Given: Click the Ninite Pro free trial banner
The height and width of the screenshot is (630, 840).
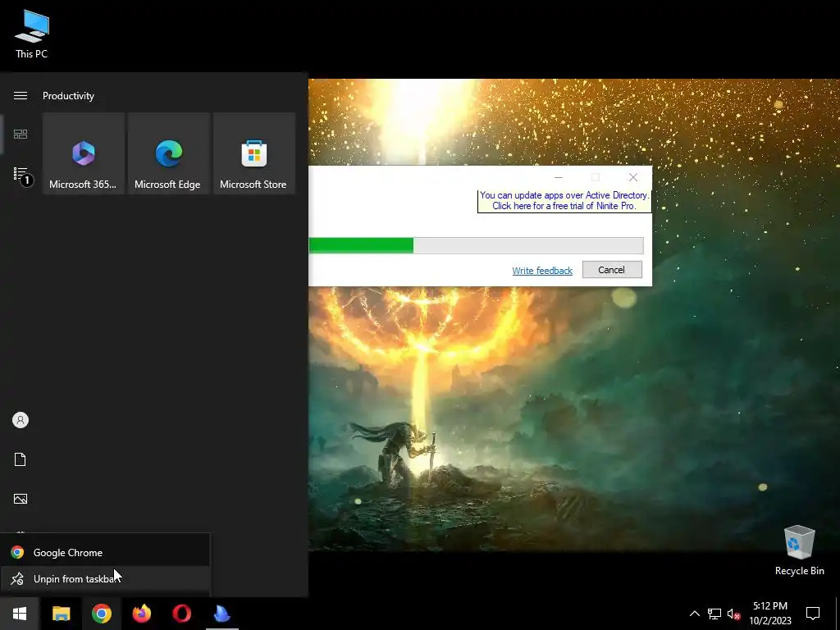Looking at the screenshot, I should pos(564,201).
